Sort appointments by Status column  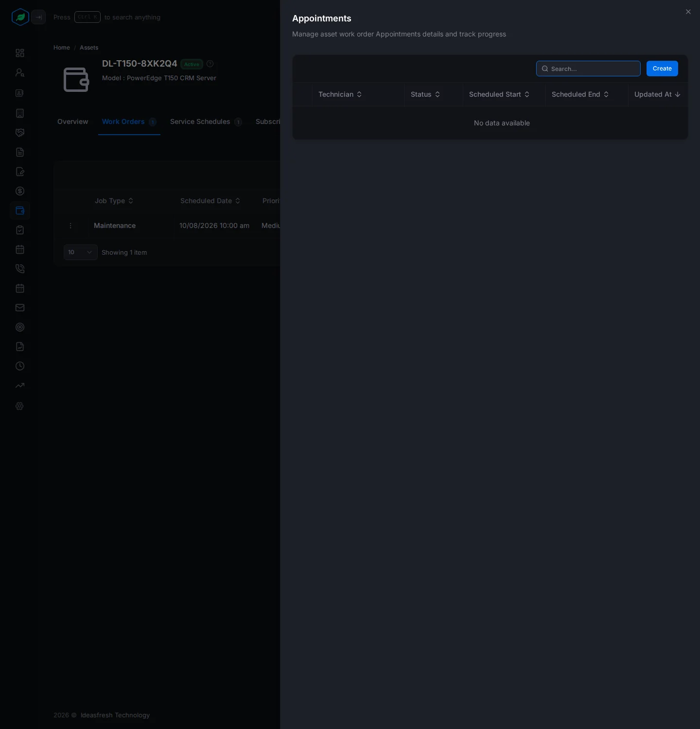click(425, 94)
